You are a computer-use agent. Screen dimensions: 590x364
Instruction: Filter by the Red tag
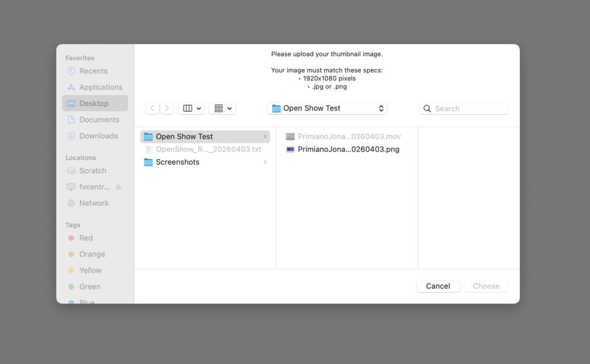click(x=86, y=238)
